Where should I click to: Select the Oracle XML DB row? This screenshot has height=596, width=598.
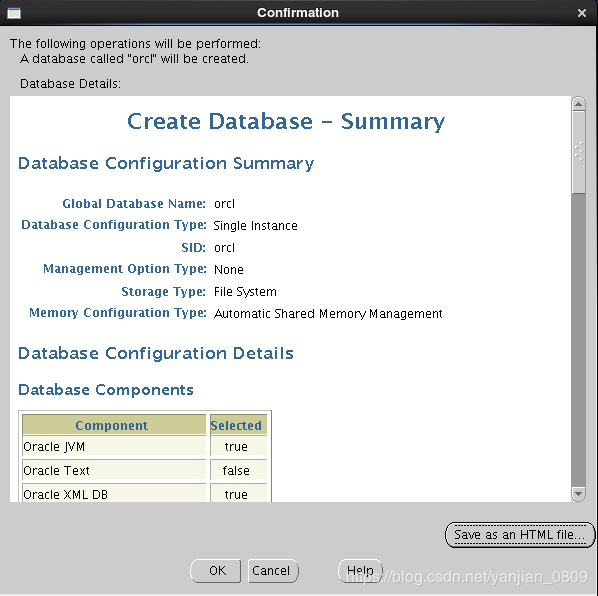point(145,494)
